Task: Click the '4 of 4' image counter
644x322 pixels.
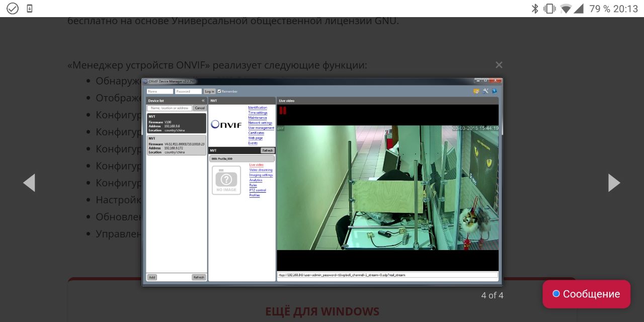Action: point(492,295)
